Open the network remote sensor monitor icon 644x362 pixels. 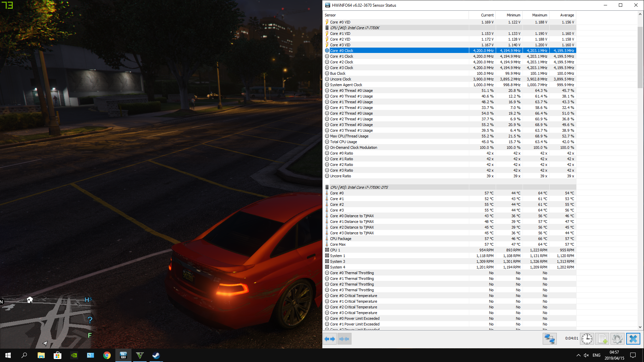coord(549,339)
